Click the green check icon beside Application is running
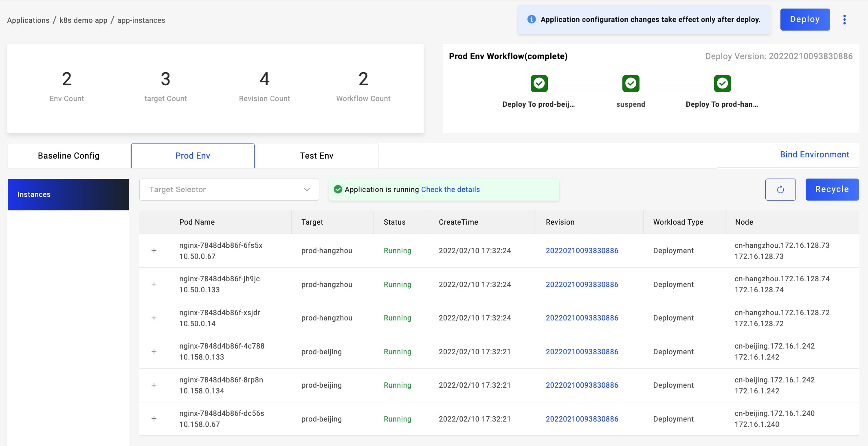Image resolution: width=868 pixels, height=446 pixels. click(338, 190)
